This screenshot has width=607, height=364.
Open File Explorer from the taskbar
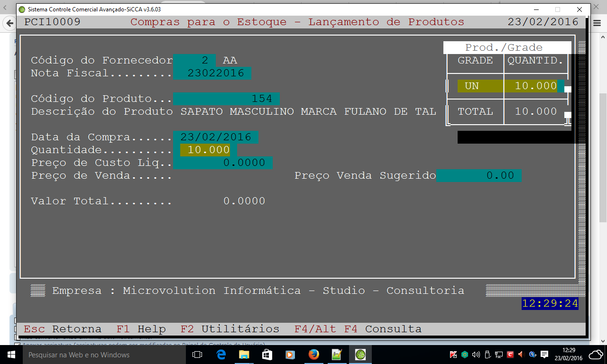point(244,355)
